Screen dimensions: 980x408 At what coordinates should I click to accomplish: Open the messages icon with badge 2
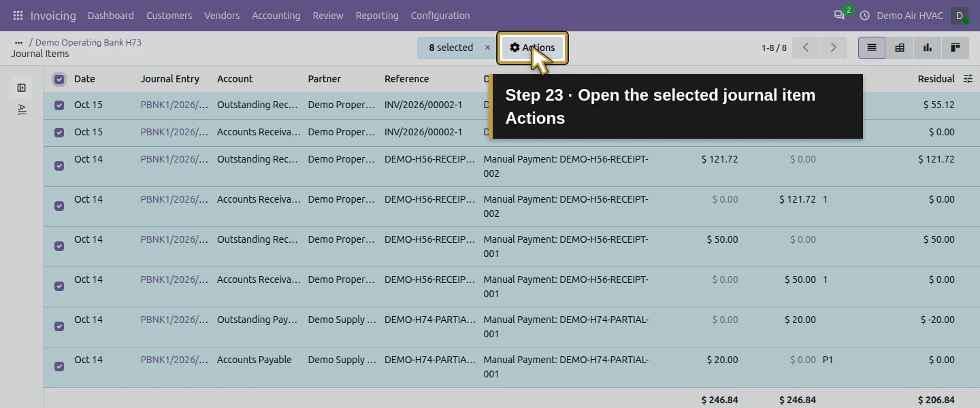click(x=839, y=15)
